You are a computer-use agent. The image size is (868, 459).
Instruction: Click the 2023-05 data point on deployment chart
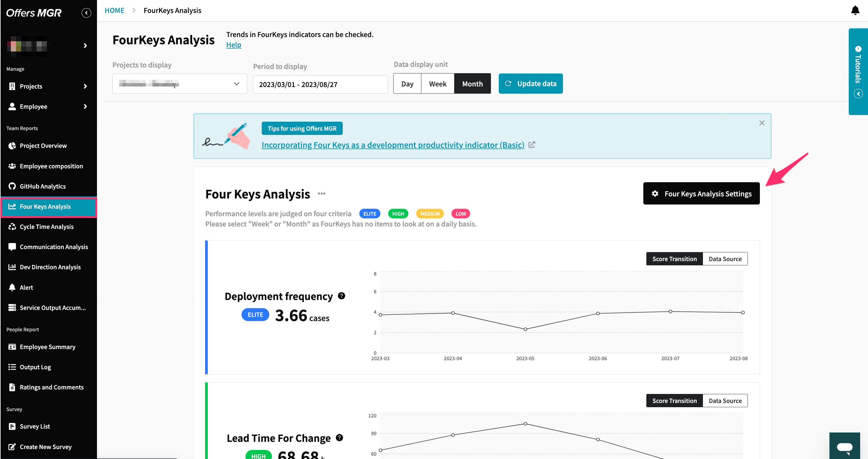[x=525, y=329]
